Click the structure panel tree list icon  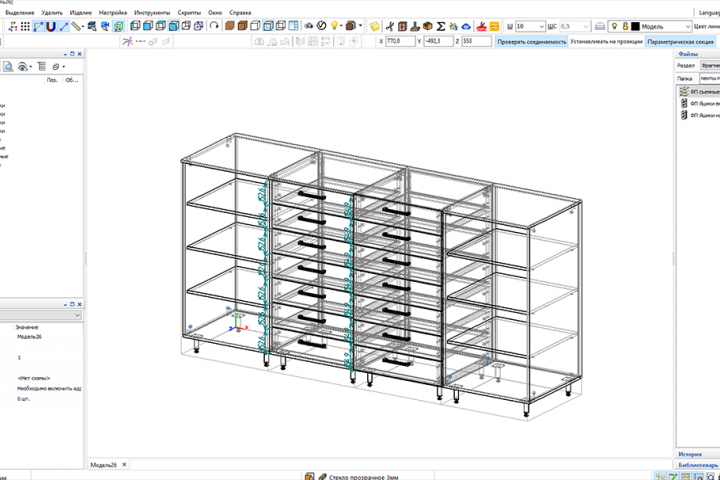click(x=42, y=67)
